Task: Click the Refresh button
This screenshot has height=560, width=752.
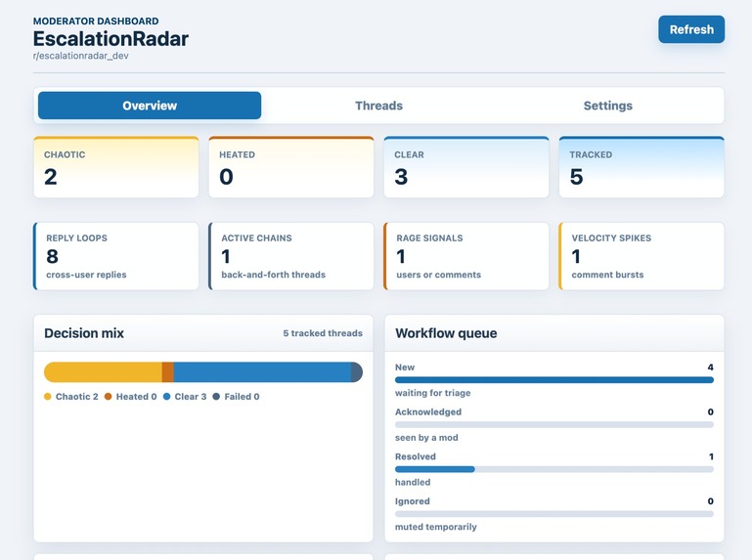Action: point(691,29)
